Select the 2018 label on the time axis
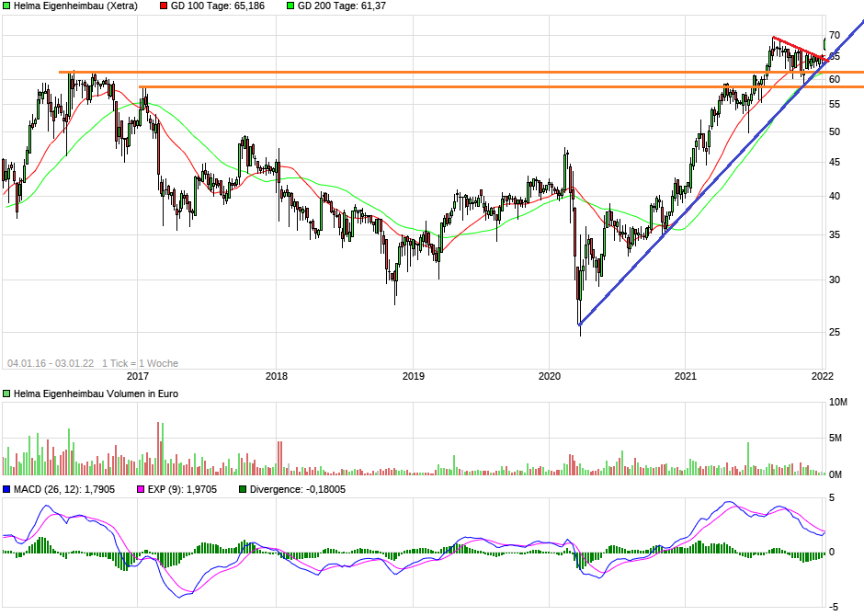 [276, 376]
